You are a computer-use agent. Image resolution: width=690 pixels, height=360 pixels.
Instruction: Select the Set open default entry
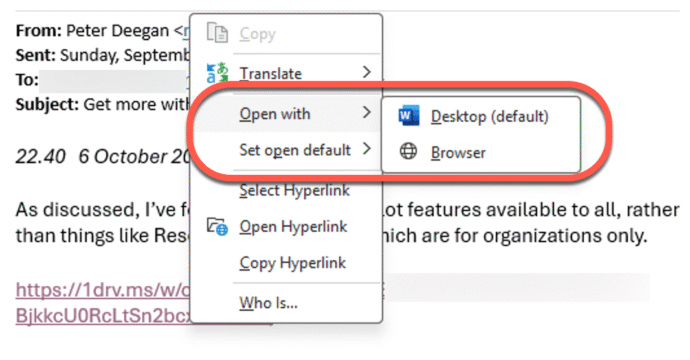(286, 150)
